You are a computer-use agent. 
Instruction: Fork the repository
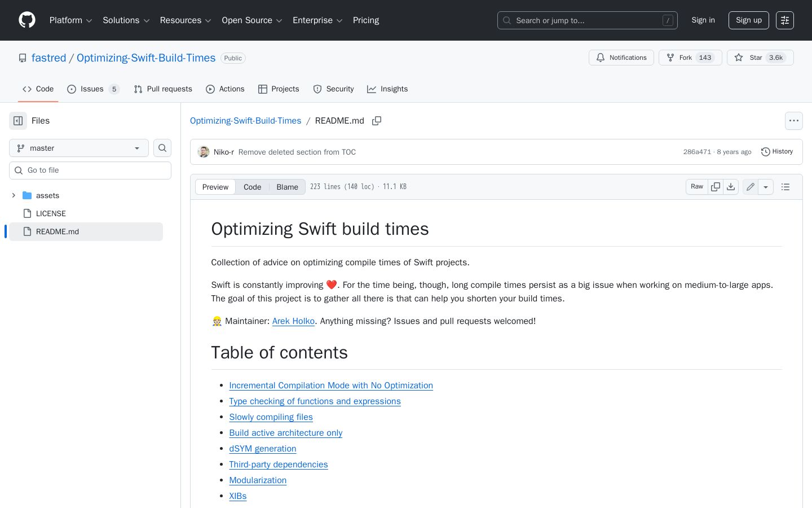point(690,58)
